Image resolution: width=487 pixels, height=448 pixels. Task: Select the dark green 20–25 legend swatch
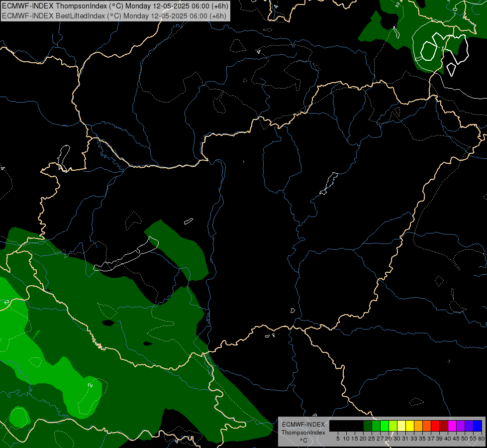(x=368, y=426)
